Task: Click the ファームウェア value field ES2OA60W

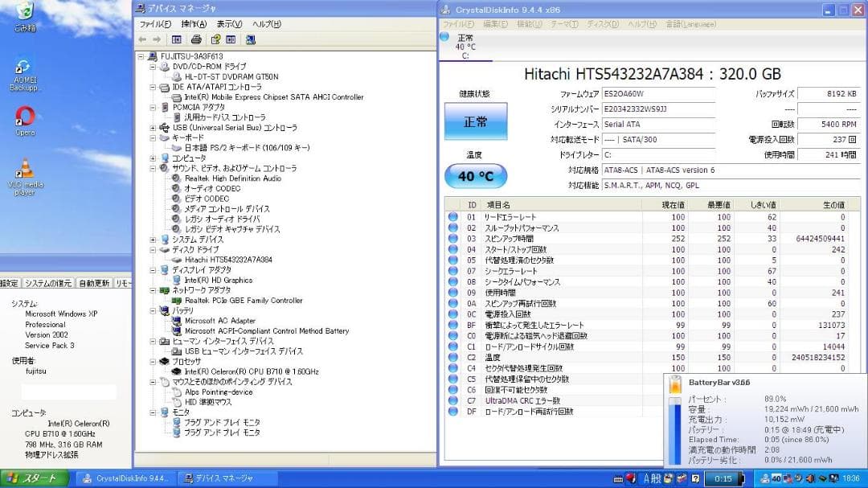Action: [x=658, y=94]
